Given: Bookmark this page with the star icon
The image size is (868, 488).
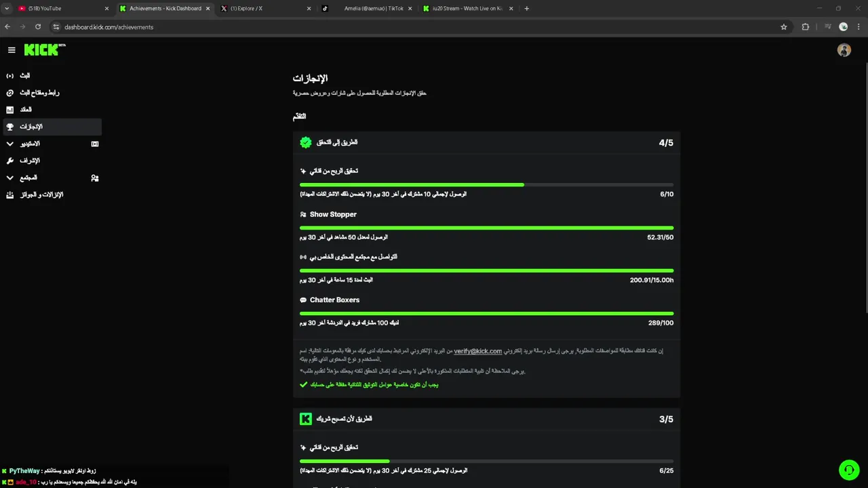Looking at the screenshot, I should (784, 27).
